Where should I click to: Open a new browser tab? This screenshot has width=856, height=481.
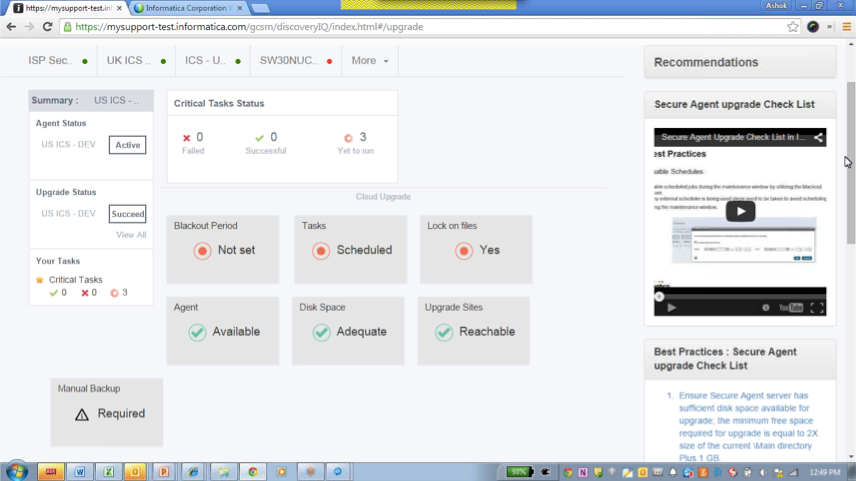pyautogui.click(x=260, y=8)
